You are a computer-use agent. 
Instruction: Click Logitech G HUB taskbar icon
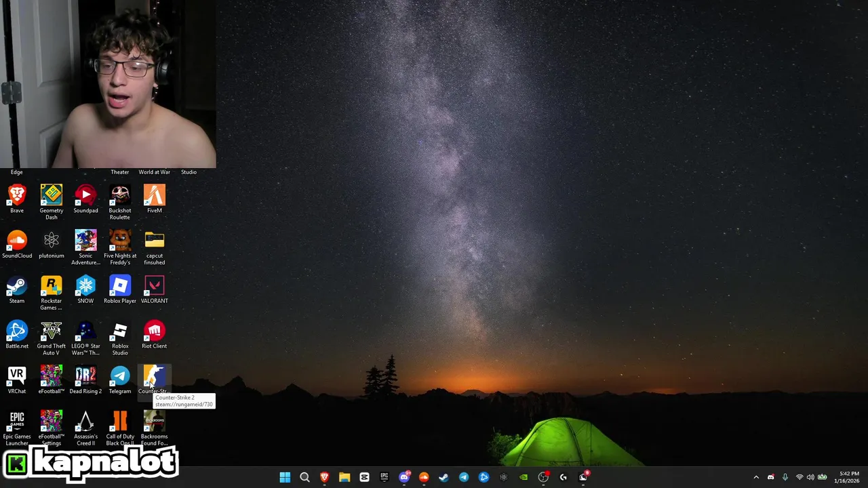click(563, 477)
